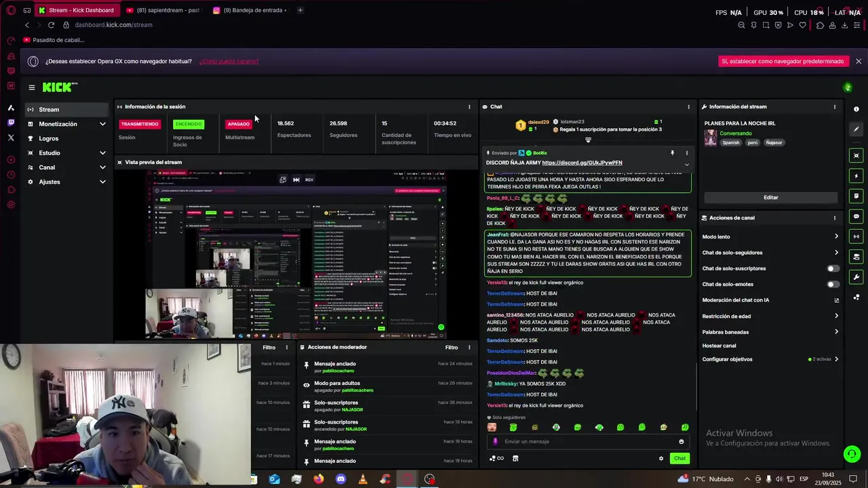Open Pasadito de caball... bookmark

54,40
